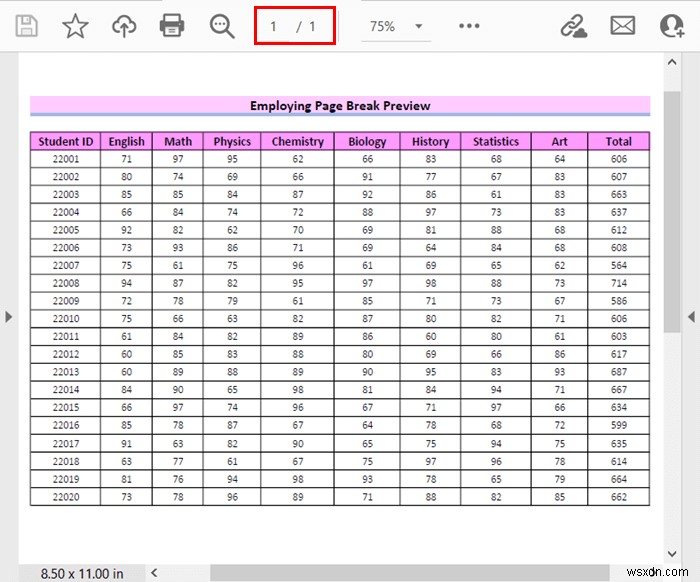Open the more tools ellipsis menu

[x=469, y=26]
